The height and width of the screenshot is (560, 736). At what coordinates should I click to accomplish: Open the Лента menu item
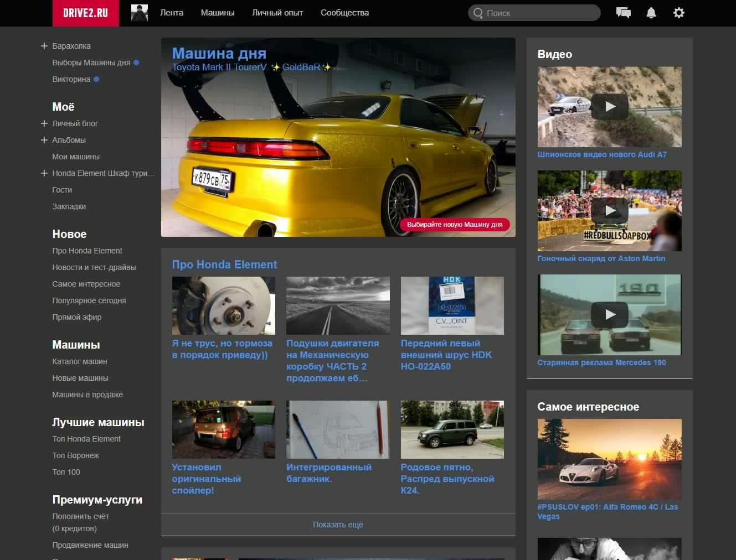tap(172, 13)
